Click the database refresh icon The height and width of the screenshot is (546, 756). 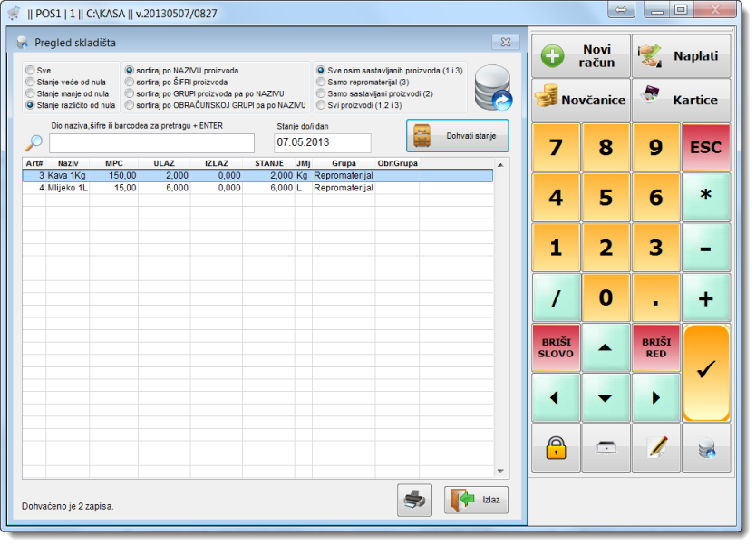493,88
